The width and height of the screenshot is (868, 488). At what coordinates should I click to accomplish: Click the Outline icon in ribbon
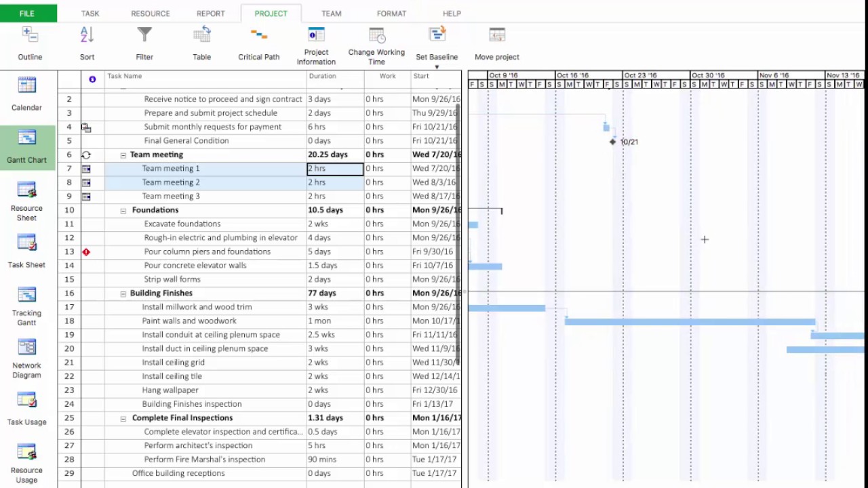click(30, 35)
